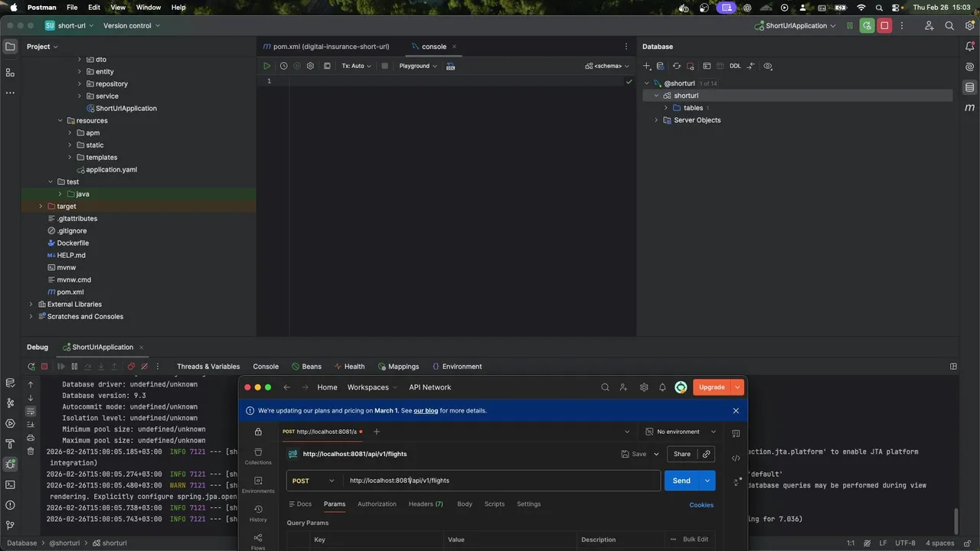Expand tables node in Database tree

click(666, 108)
